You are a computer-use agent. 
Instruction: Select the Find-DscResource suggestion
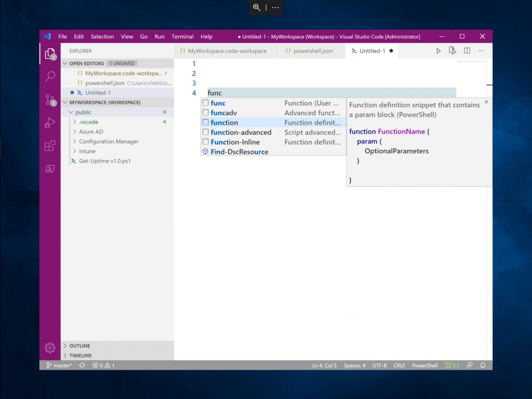tap(273, 152)
